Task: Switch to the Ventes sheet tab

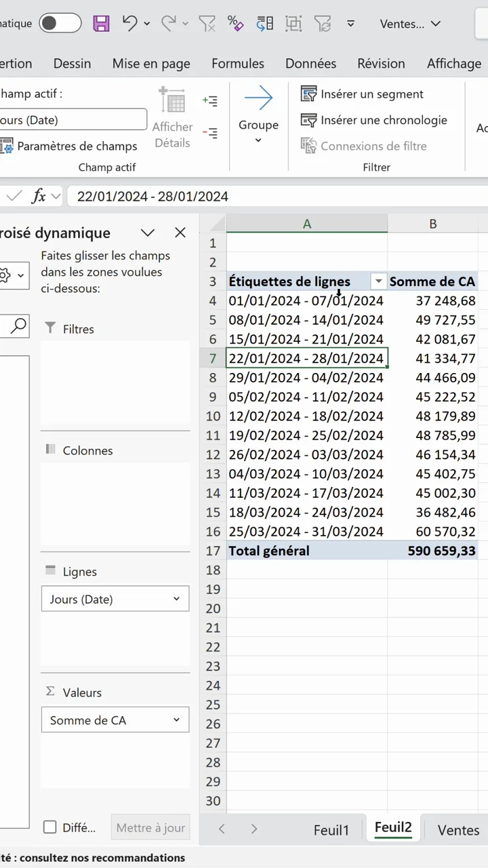Action: point(458,830)
